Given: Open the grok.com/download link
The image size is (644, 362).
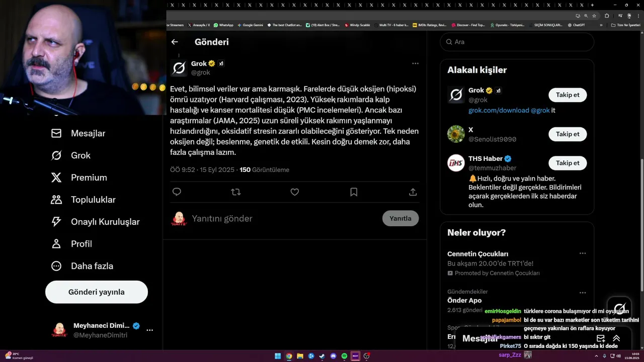Looking at the screenshot, I should 499,110.
